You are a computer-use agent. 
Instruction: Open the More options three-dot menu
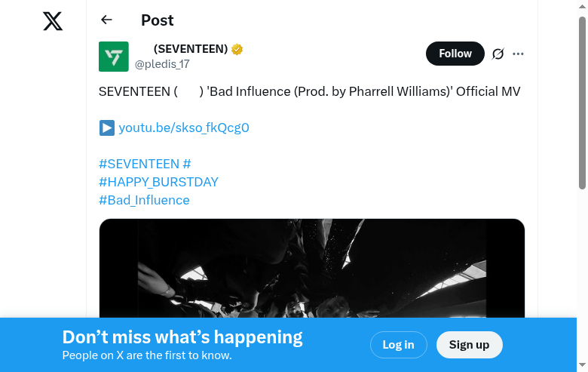coord(518,54)
